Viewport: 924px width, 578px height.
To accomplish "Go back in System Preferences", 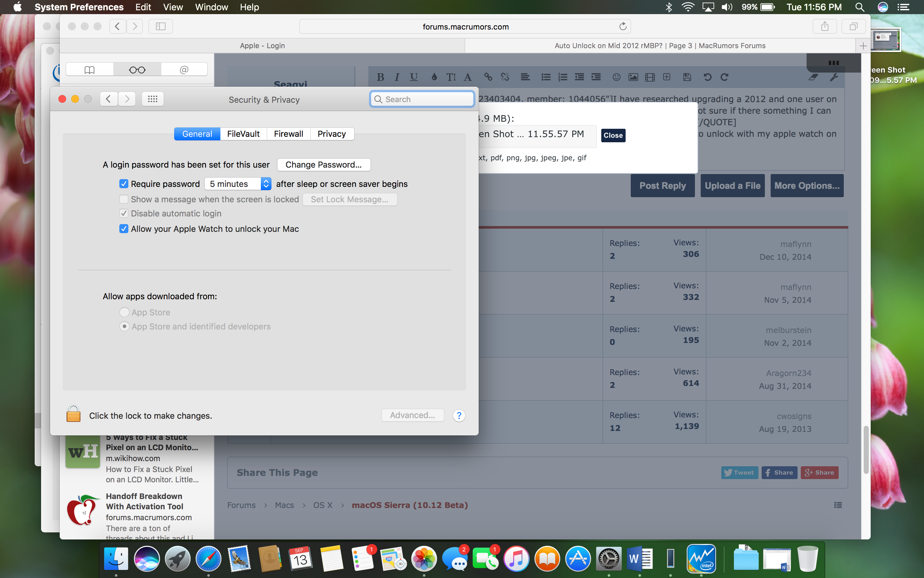I will pos(108,99).
